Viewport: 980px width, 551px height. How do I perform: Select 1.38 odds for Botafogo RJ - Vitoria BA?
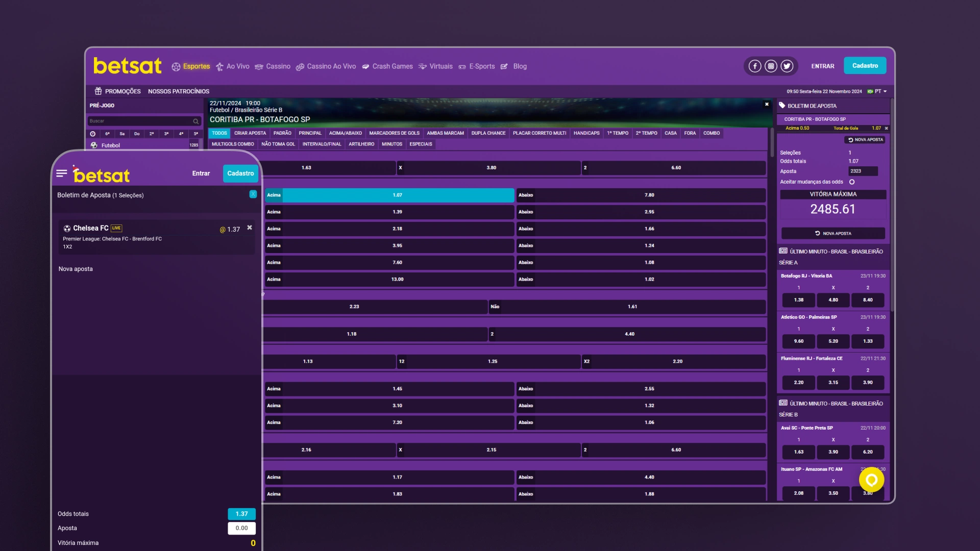[799, 300]
